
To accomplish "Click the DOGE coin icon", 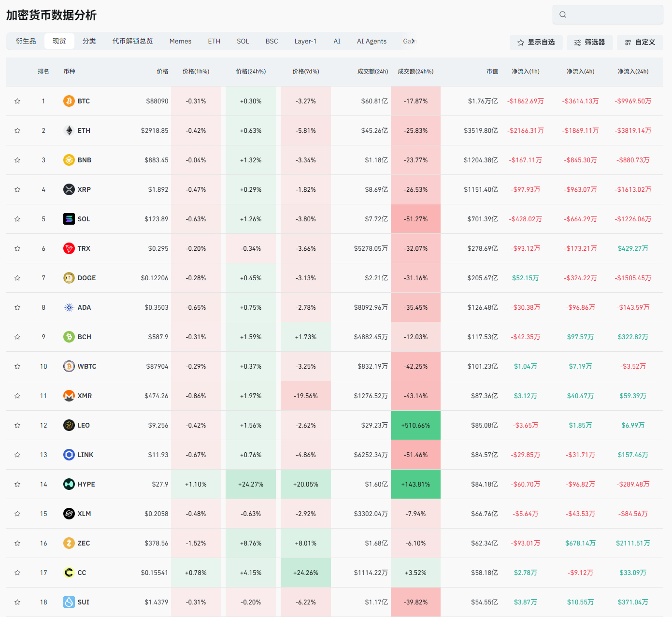I will (69, 278).
